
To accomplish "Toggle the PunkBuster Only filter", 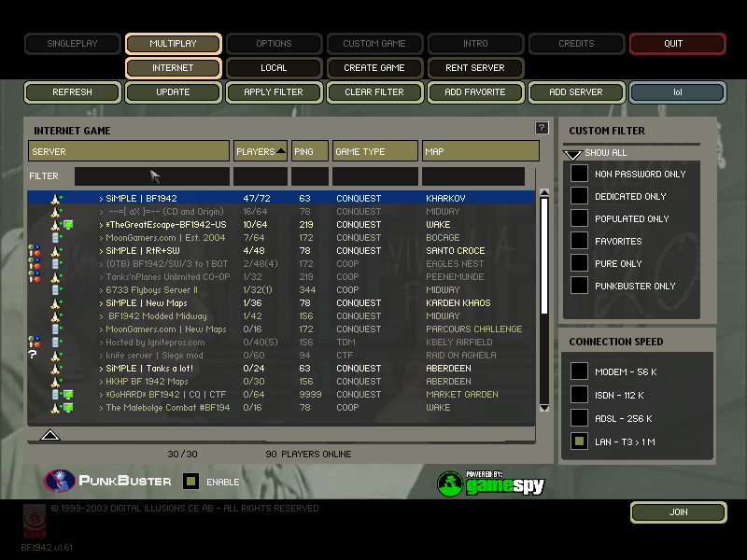I will coord(579,286).
